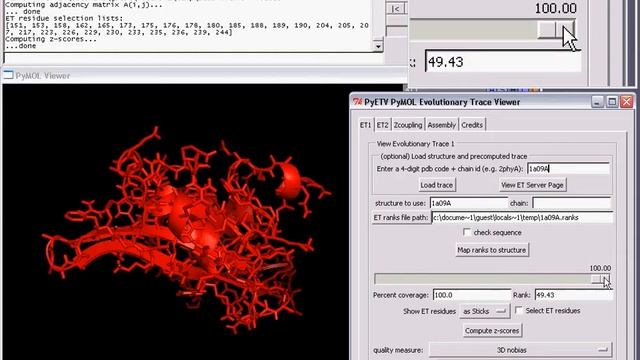This screenshot has height=360, width=640.
Task: Click the 'Computing z-scores...' console line
Action: [x=51, y=39]
